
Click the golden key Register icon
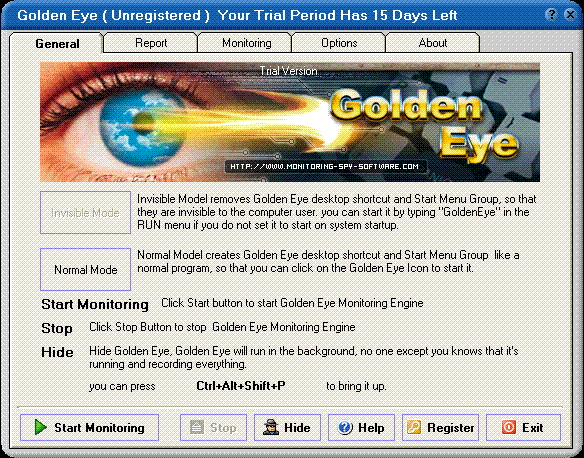point(414,427)
